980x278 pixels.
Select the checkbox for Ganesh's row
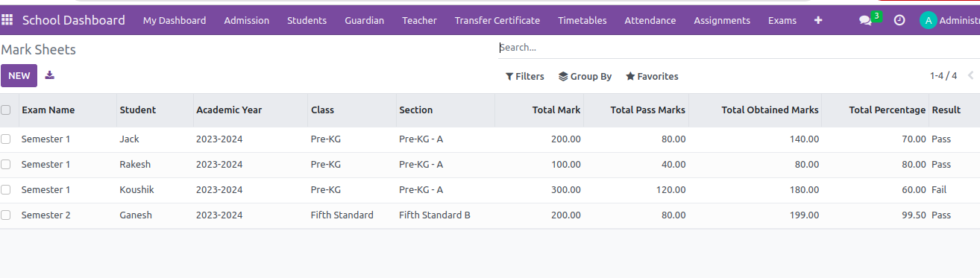click(6, 215)
